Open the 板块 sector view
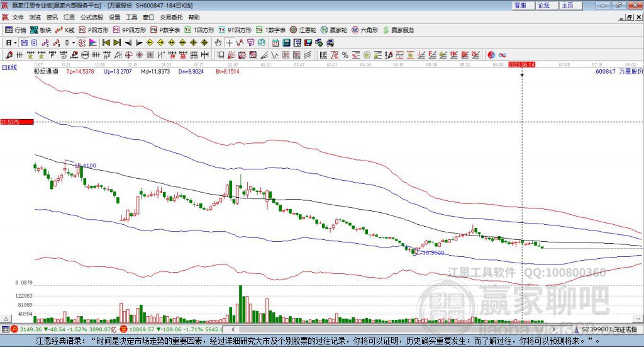 41,30
